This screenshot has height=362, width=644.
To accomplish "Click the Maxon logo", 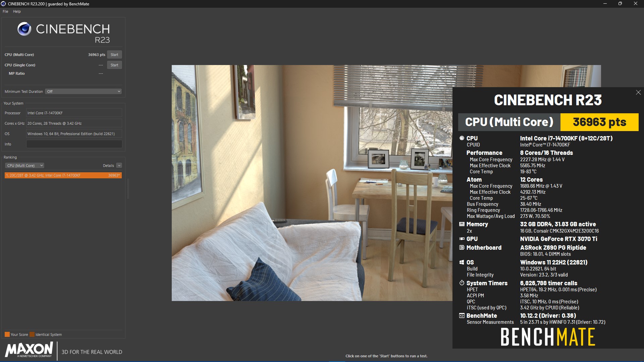I will pyautogui.click(x=29, y=350).
